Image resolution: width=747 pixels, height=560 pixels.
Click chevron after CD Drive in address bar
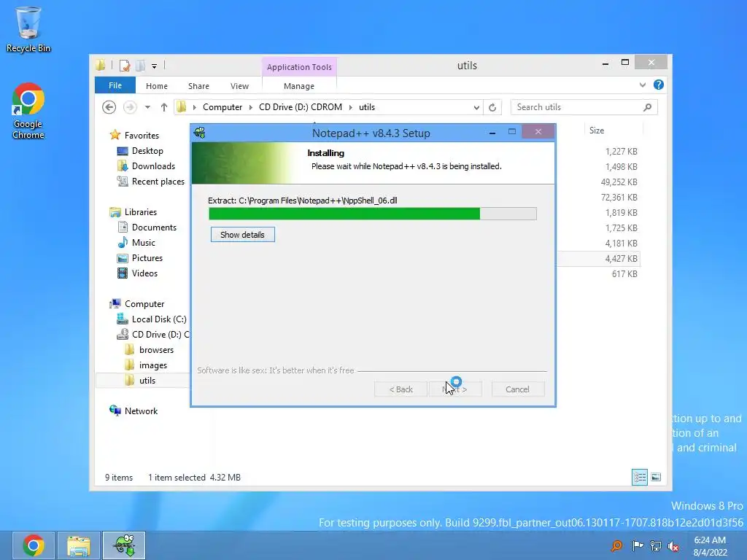351,108
